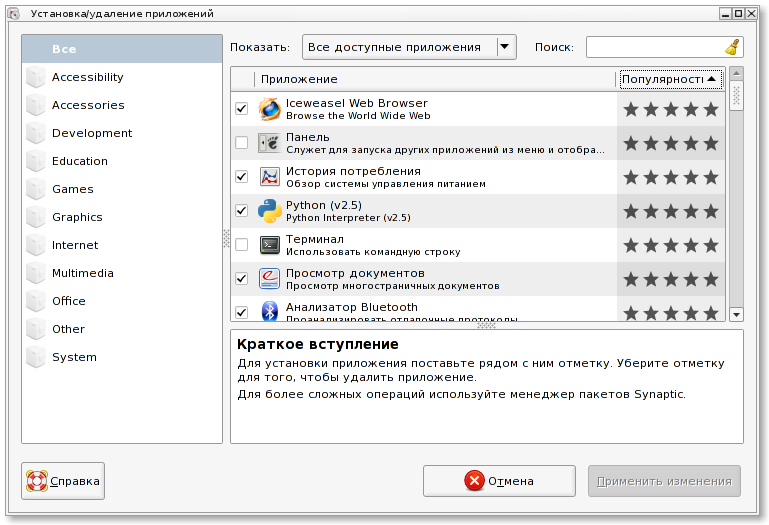The image size is (769, 525).
Task: Click 'Использовать командную строку' text
Action: tap(373, 252)
